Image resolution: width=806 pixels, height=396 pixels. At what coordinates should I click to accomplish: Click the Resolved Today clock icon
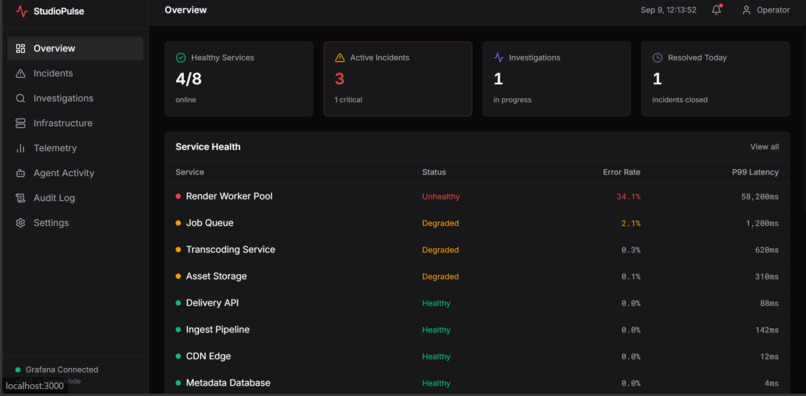coord(657,58)
